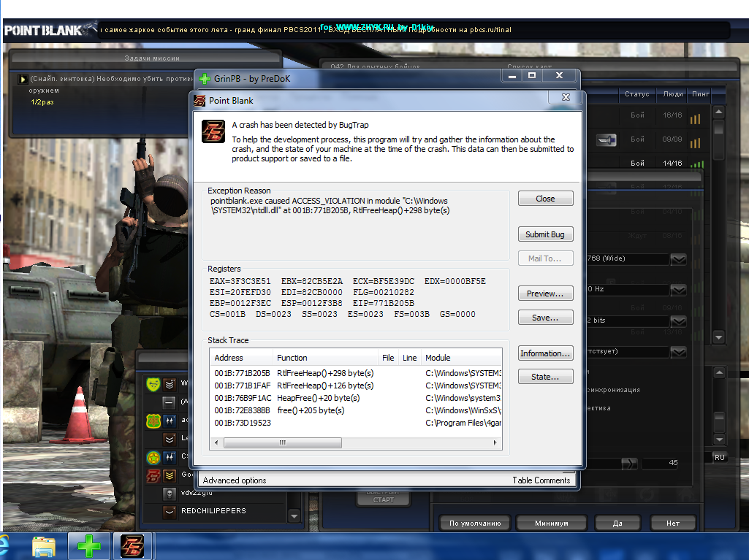The image size is (749, 560).
Task: Click the triple-chevron rank icon beside W
Action: (x=169, y=384)
